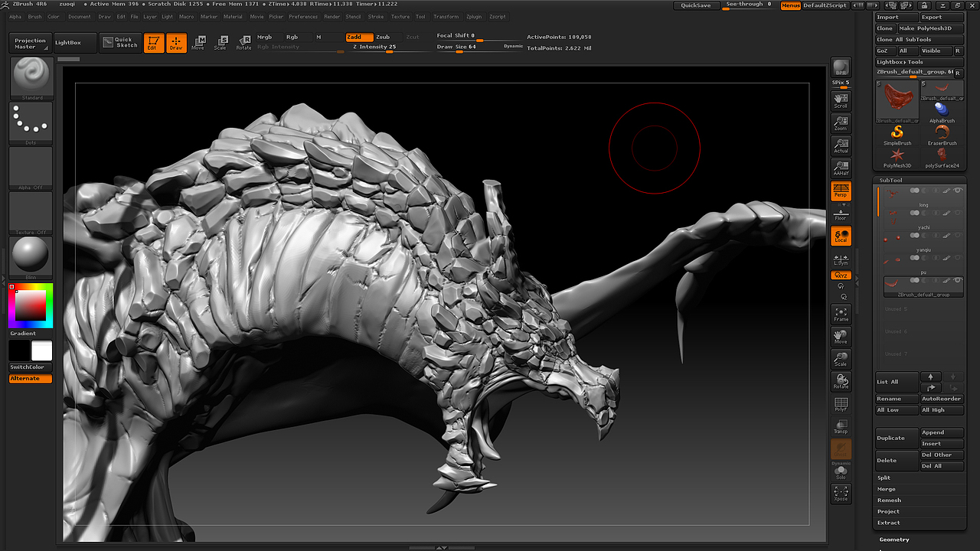Select the EraserBrush tool
This screenshot has width=980, height=551.
tap(942, 136)
